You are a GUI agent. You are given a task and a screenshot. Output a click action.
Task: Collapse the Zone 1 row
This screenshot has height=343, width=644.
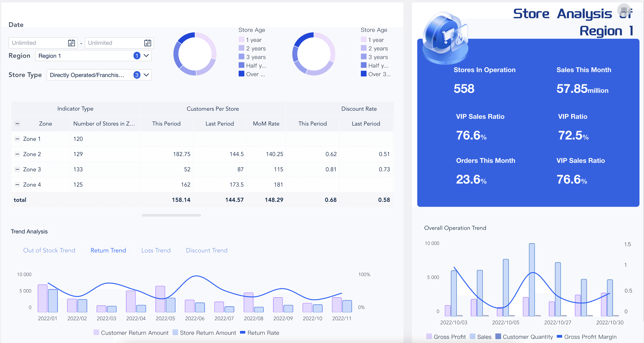tap(17, 139)
